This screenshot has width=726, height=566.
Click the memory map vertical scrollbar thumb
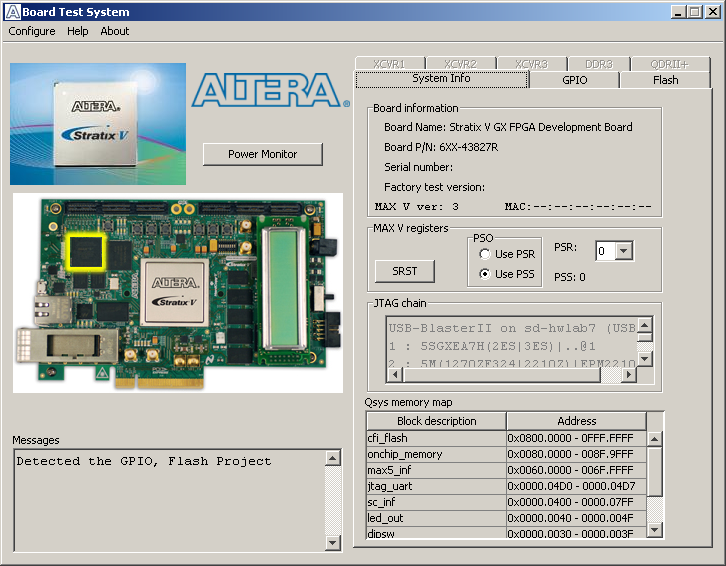pos(654,472)
